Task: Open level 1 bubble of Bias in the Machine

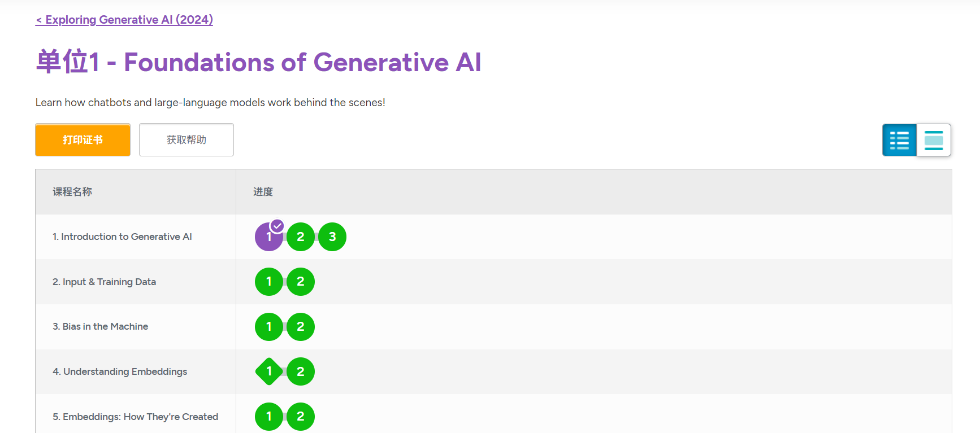Action: pyautogui.click(x=269, y=327)
